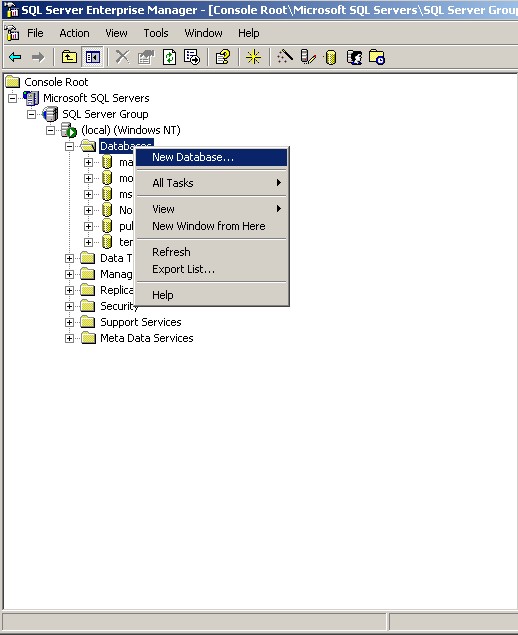Click the Support Services folder icon

(x=88, y=322)
